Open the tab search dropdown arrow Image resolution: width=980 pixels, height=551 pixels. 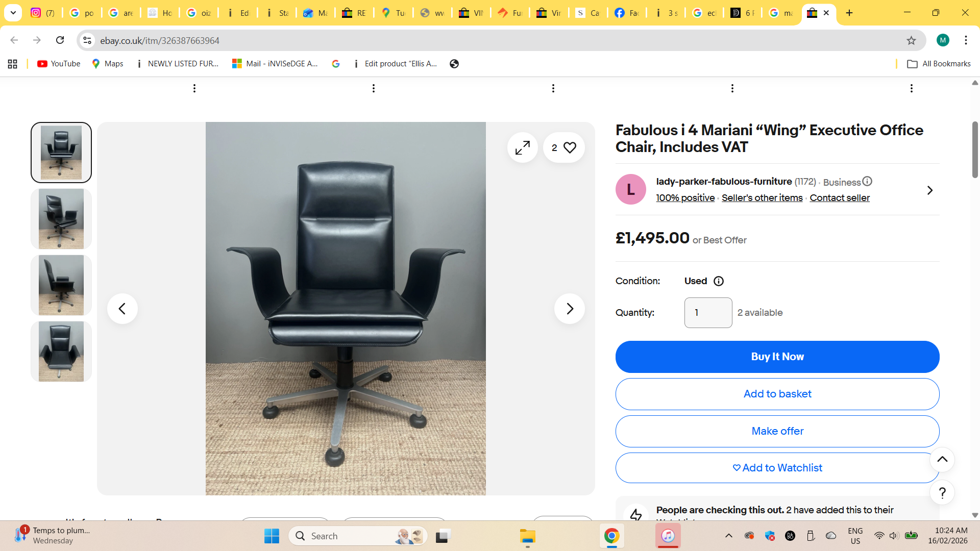(13, 13)
